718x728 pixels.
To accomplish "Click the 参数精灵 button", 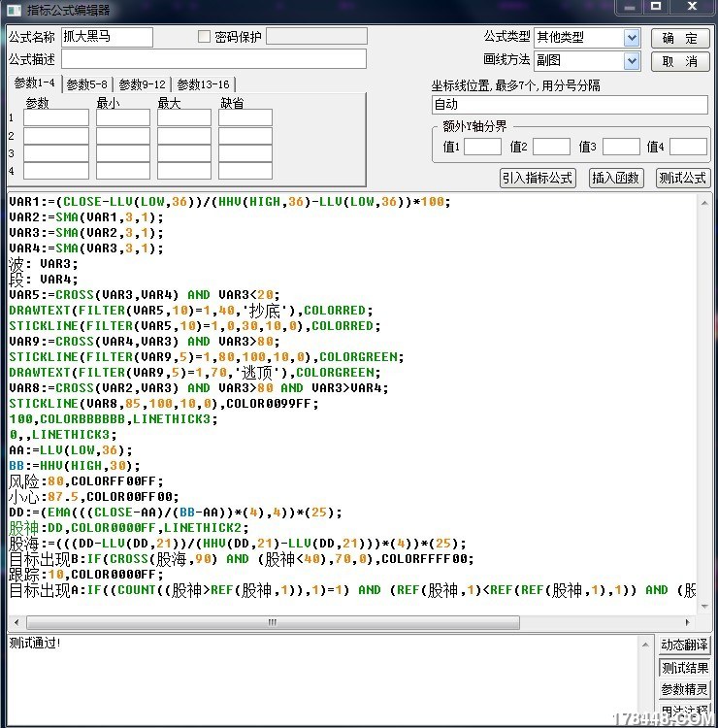I will coord(685,690).
